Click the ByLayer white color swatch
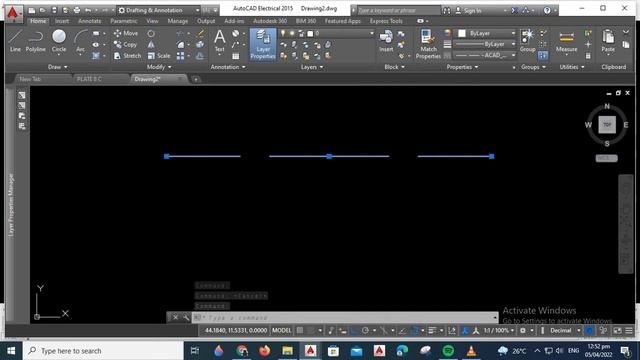This screenshot has height=360, width=640. pos(462,33)
